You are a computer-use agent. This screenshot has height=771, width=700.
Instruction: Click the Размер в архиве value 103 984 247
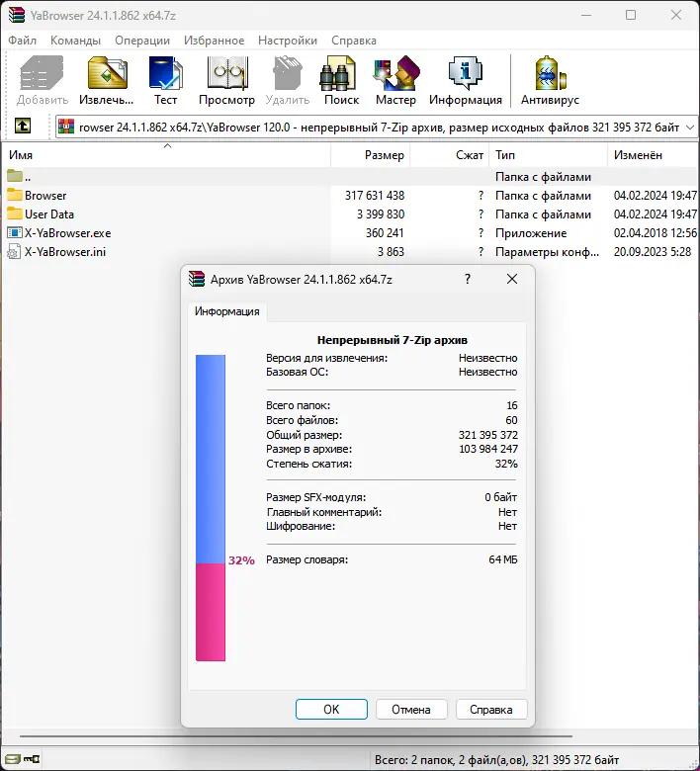488,449
